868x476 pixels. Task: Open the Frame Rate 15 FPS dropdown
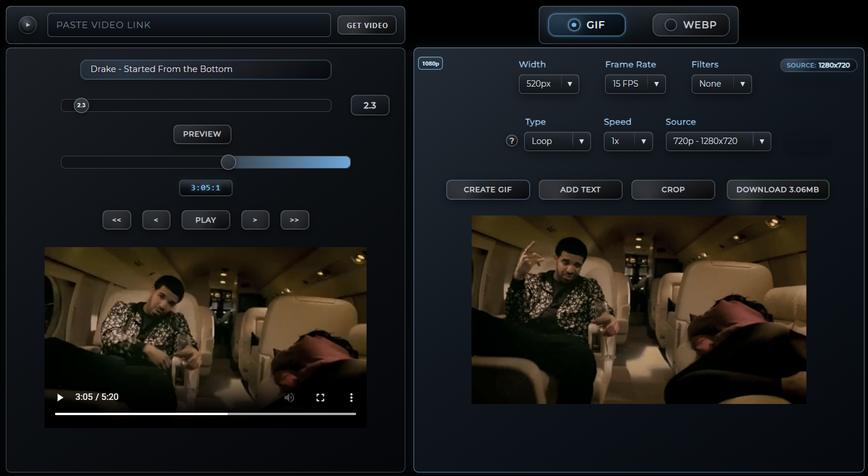tap(635, 84)
